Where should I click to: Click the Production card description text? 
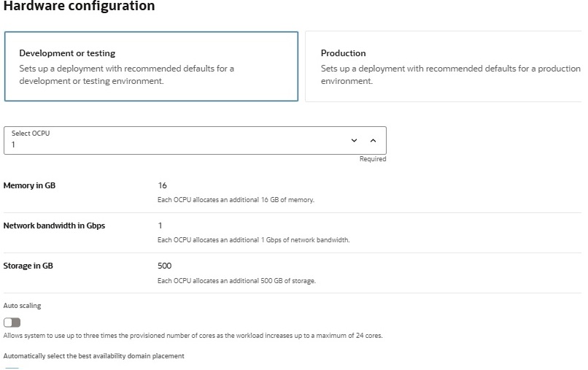pos(450,74)
